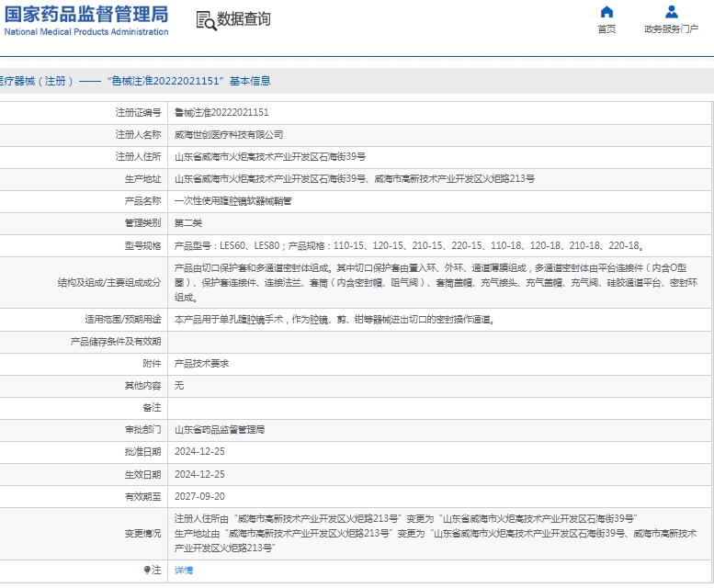Open the 政务服务门户 person icon
Image resolution: width=714 pixels, height=588 pixels.
pos(671,11)
